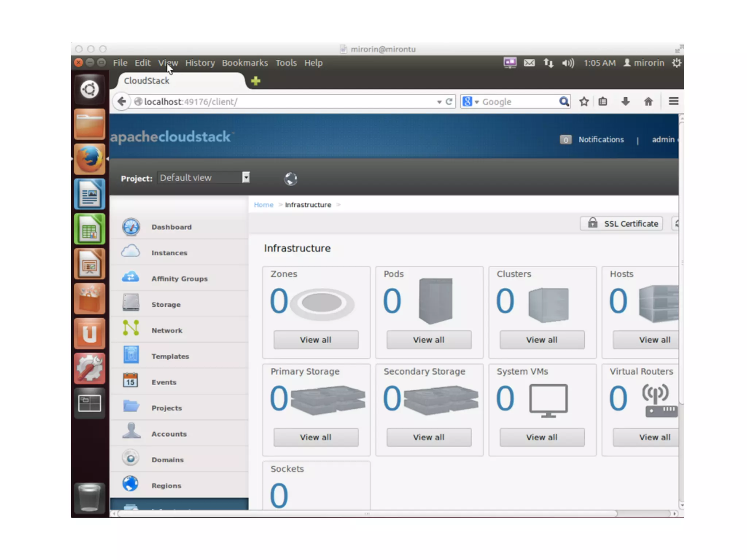Click the Regions globe icon
The height and width of the screenshot is (560, 747).
point(131,484)
